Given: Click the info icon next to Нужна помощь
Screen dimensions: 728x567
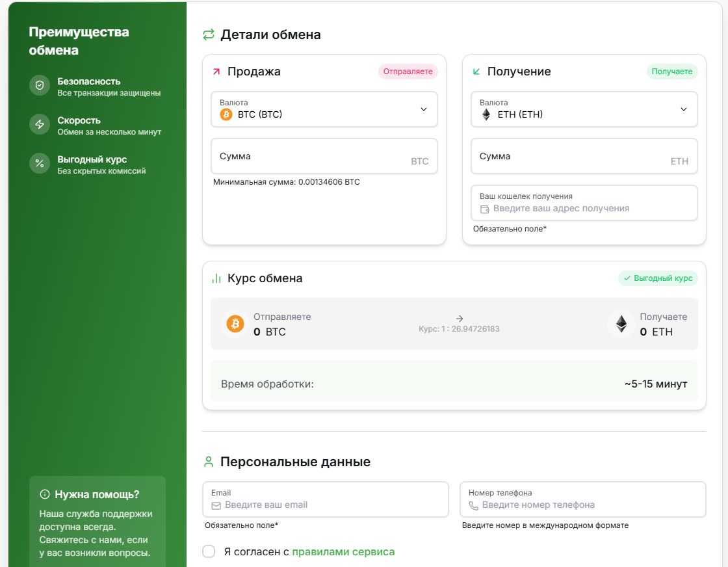Looking at the screenshot, I should pyautogui.click(x=45, y=494).
